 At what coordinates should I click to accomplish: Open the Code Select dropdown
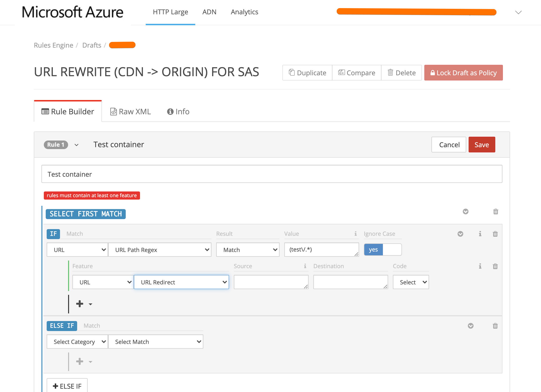411,282
